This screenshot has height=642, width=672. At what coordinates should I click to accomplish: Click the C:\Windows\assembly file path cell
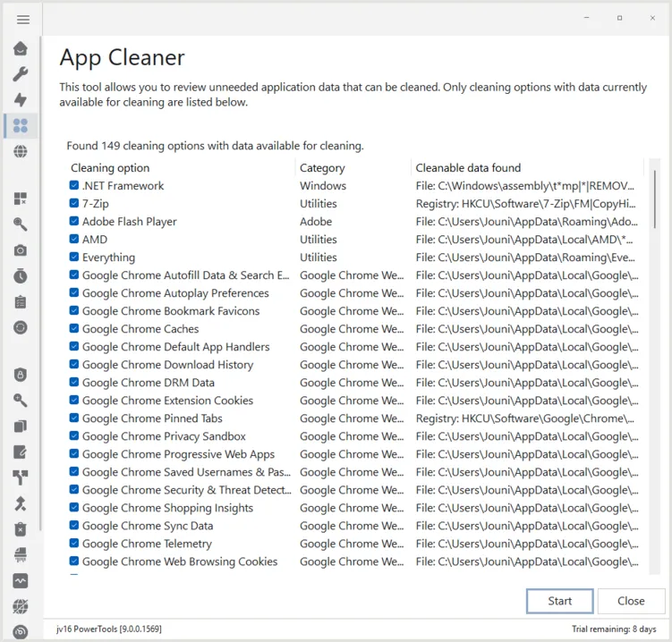point(525,185)
